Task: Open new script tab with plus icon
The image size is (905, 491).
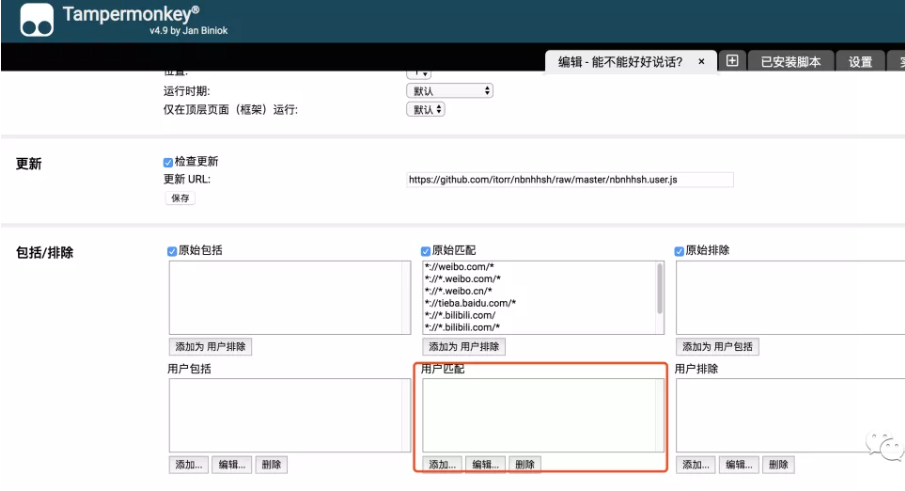Action: click(732, 61)
